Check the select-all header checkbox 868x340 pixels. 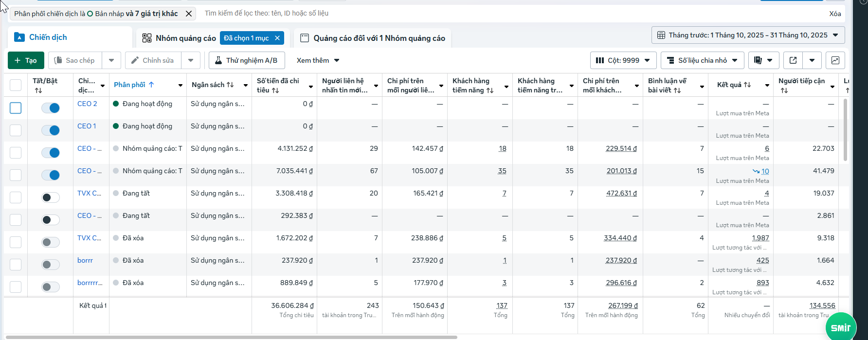tap(16, 85)
